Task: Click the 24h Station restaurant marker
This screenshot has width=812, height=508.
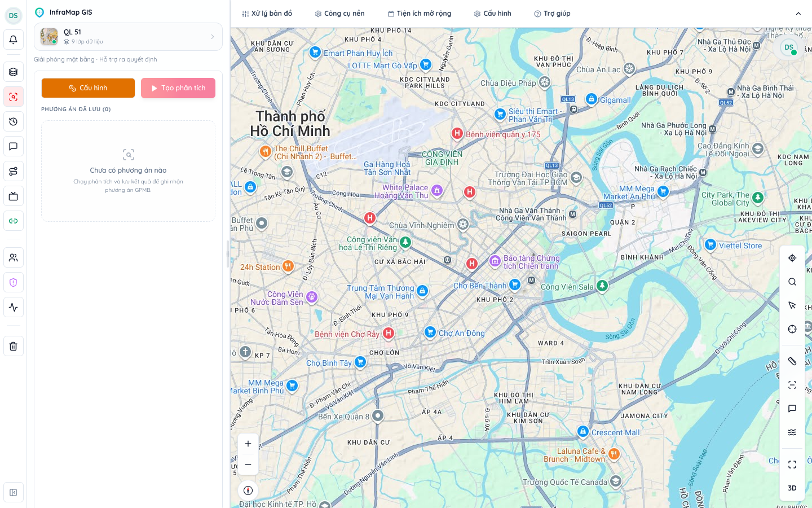Action: coord(288,266)
